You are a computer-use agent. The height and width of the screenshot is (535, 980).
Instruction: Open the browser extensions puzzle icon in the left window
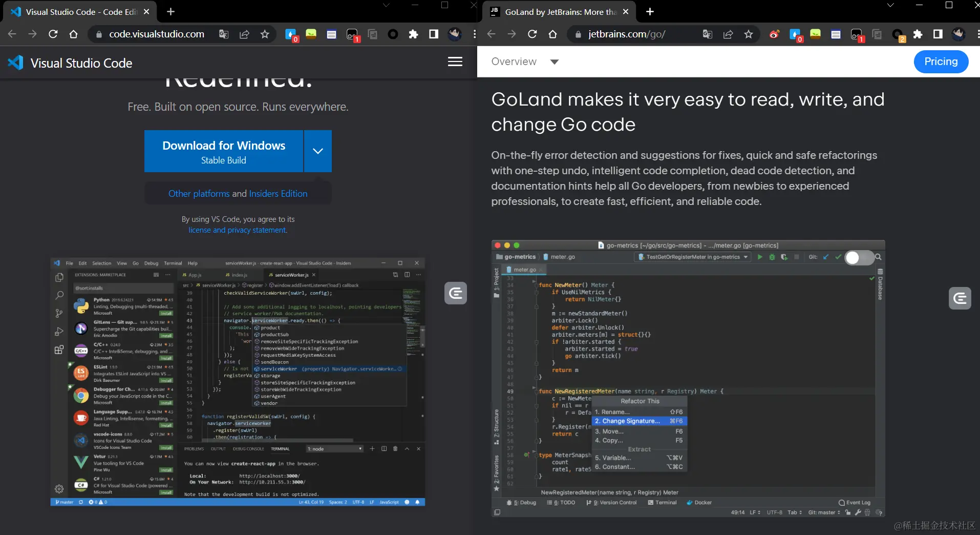413,34
